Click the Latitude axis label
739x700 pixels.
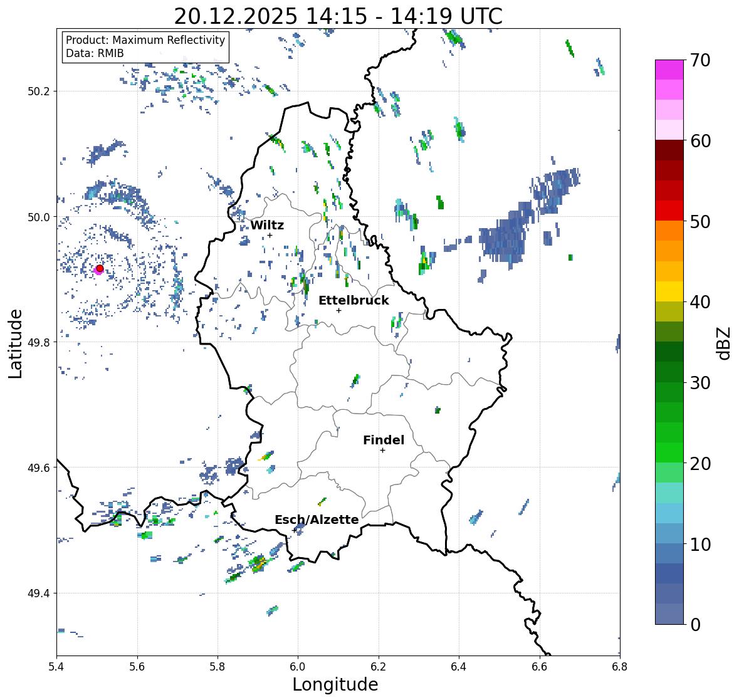pos(15,344)
